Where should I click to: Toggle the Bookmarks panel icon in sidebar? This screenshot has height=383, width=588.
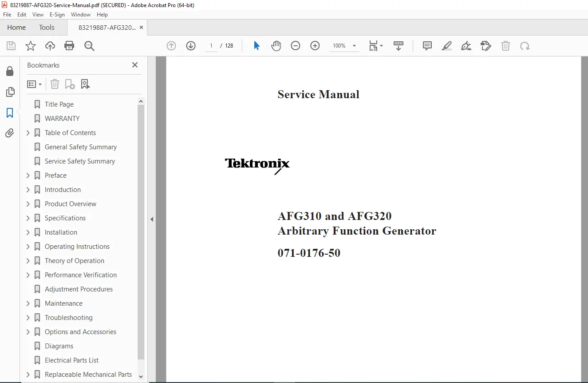point(10,113)
